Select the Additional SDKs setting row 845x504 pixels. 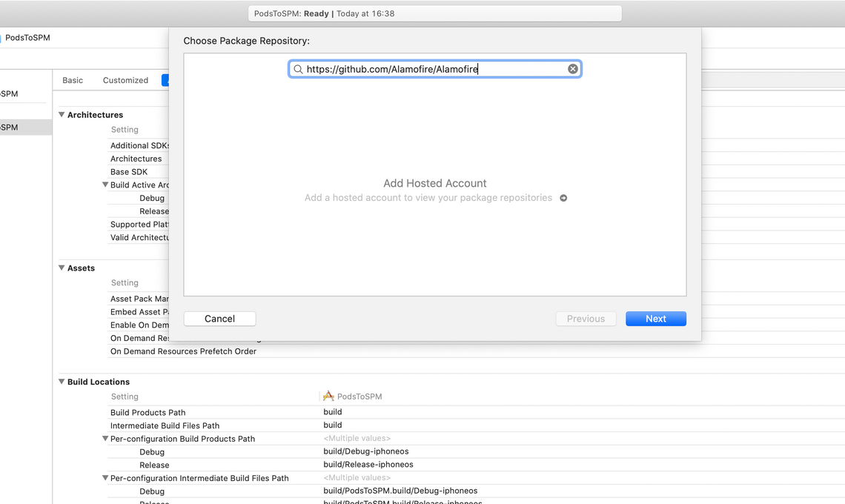pos(139,145)
